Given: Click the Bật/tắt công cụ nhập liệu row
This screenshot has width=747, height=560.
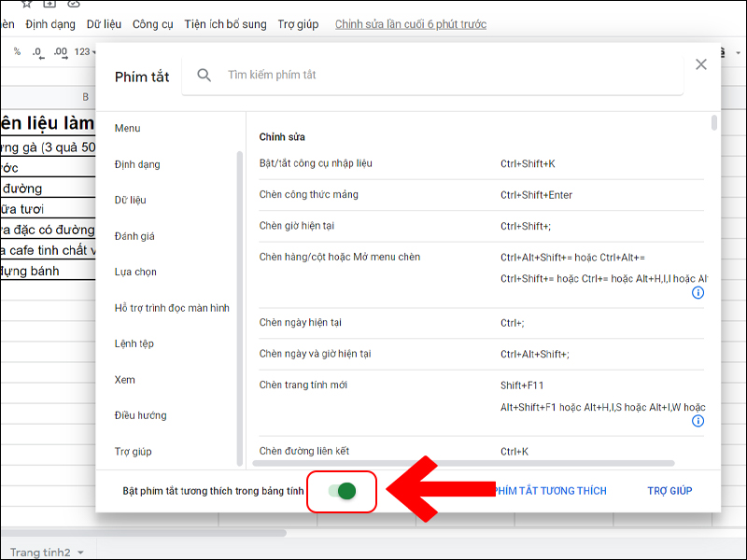Looking at the screenshot, I should click(481, 164).
